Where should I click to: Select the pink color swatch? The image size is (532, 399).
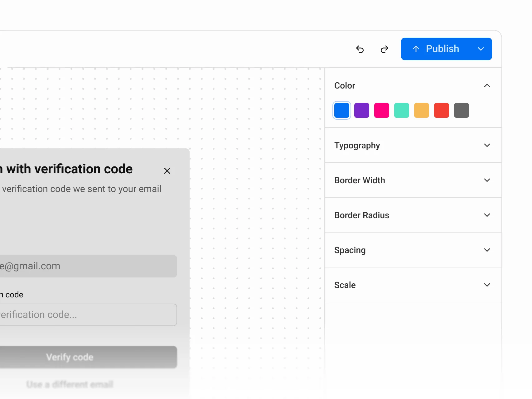(381, 110)
